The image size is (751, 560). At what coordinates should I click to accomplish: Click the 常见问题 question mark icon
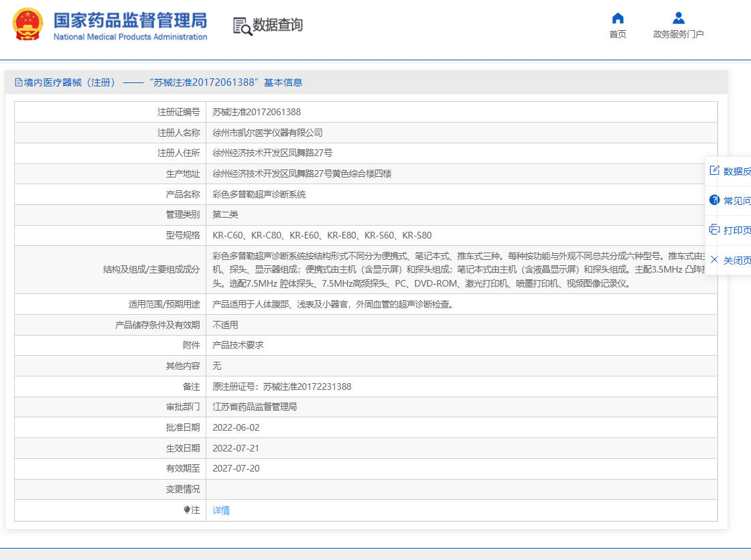[x=714, y=200]
